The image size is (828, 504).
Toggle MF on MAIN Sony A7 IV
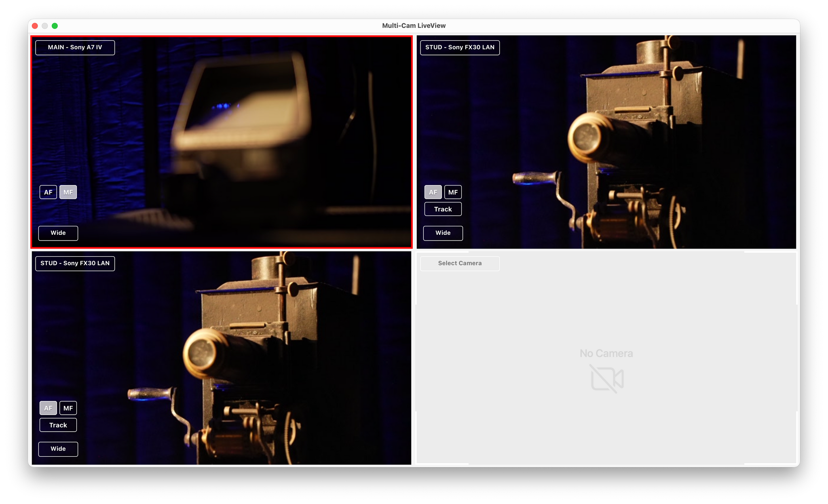pyautogui.click(x=68, y=192)
